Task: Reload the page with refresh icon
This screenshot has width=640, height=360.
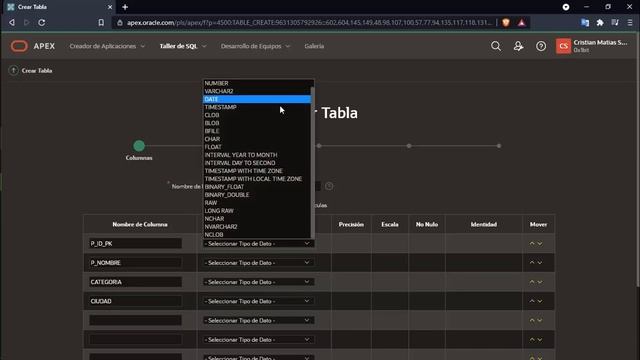Action: pyautogui.click(x=42, y=22)
